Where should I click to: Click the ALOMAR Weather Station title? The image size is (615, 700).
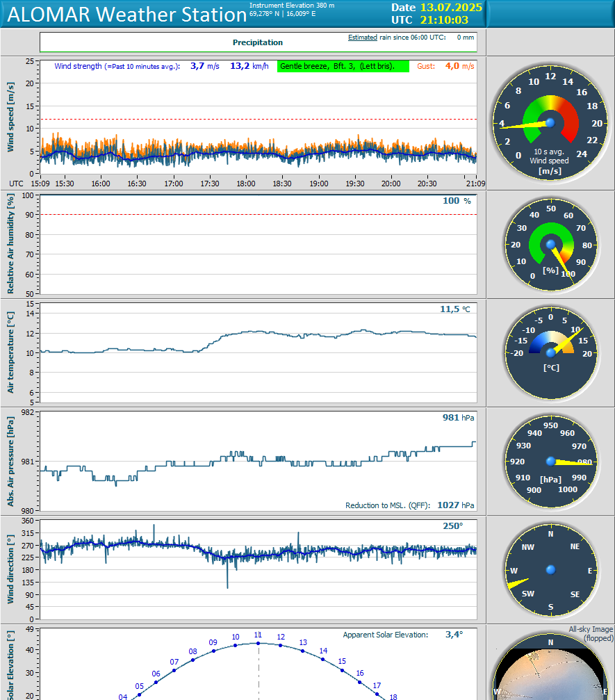click(x=127, y=15)
